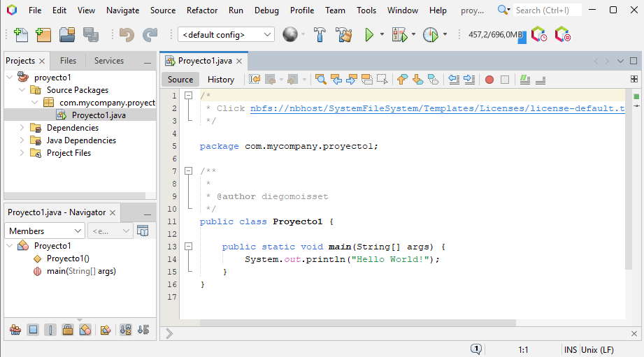Click the Profile Project clock icon
The image size is (644, 357).
[x=431, y=35]
